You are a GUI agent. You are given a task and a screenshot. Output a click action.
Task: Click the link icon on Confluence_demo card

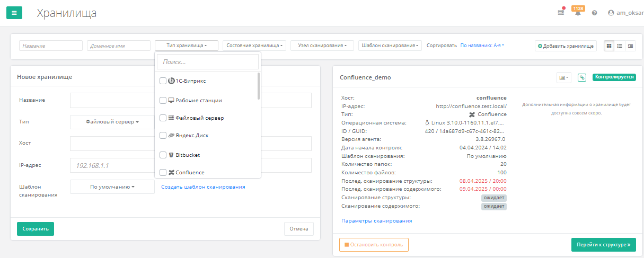click(x=582, y=77)
